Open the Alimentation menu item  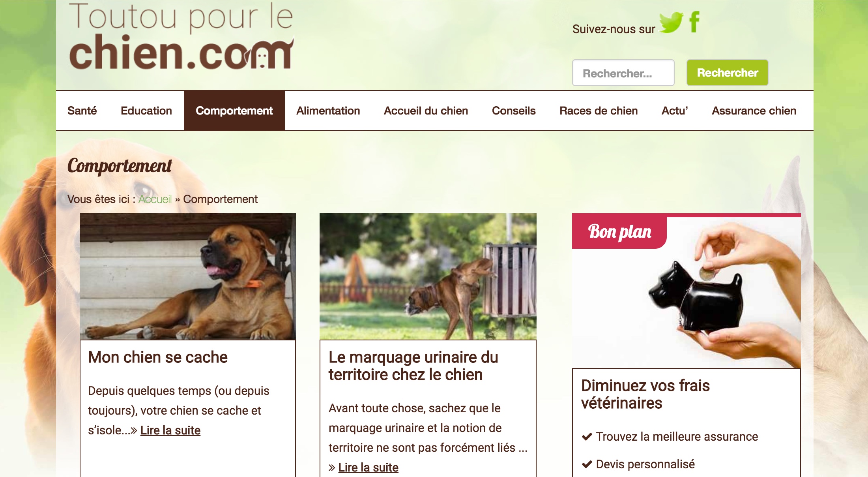[x=328, y=111]
